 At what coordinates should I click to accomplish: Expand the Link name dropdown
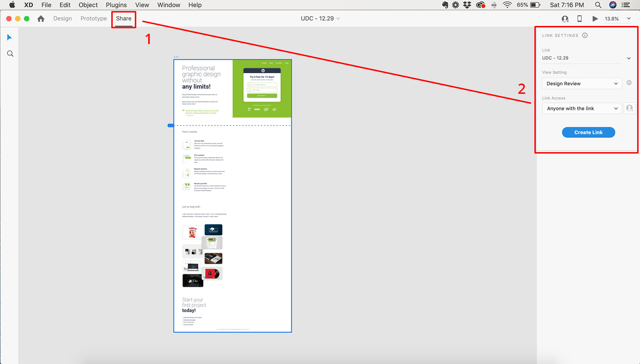tap(629, 58)
